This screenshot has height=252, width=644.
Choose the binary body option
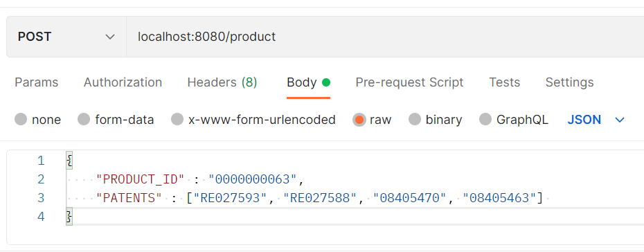click(x=415, y=120)
